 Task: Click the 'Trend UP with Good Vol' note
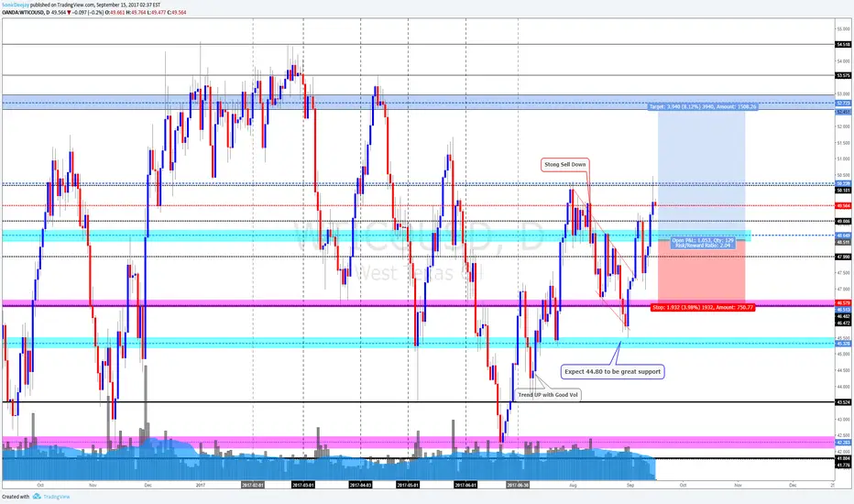point(548,394)
